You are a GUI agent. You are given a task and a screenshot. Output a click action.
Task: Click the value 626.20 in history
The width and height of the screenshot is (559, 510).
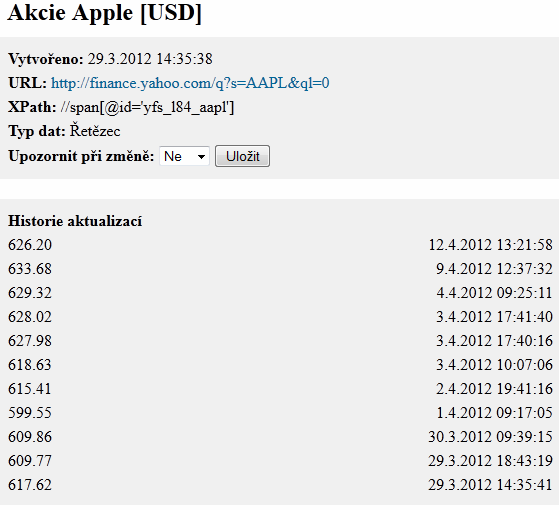pyautogui.click(x=30, y=245)
